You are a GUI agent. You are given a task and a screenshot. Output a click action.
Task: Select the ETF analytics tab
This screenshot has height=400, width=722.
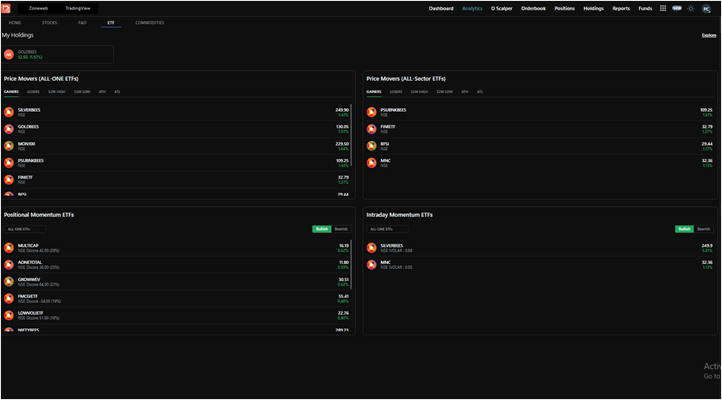(111, 23)
